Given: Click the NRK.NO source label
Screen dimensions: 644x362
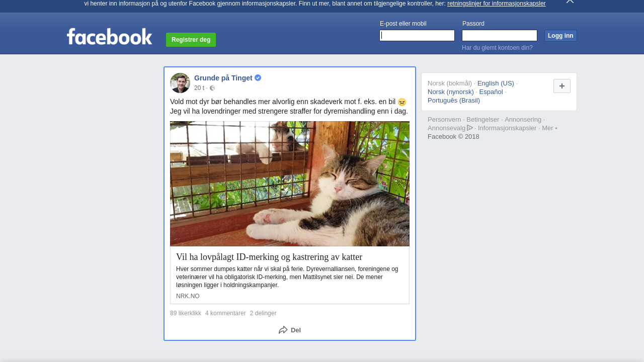Looking at the screenshot, I should (188, 296).
